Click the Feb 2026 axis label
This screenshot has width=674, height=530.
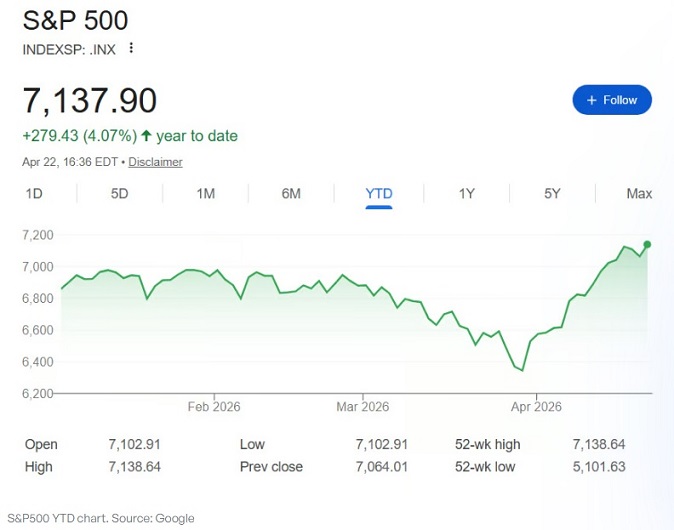214,407
